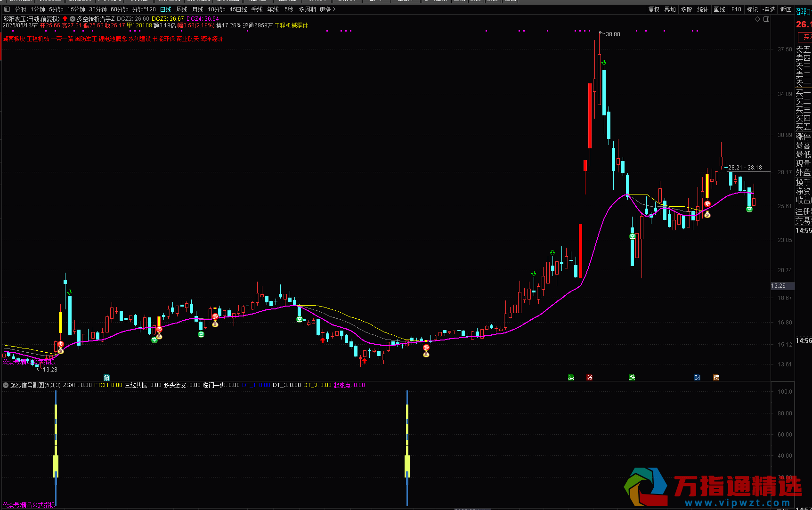Open the 起涨信号副图 sub-indicator dropdown circle
Viewport: 812px width, 510px height.
6,385
